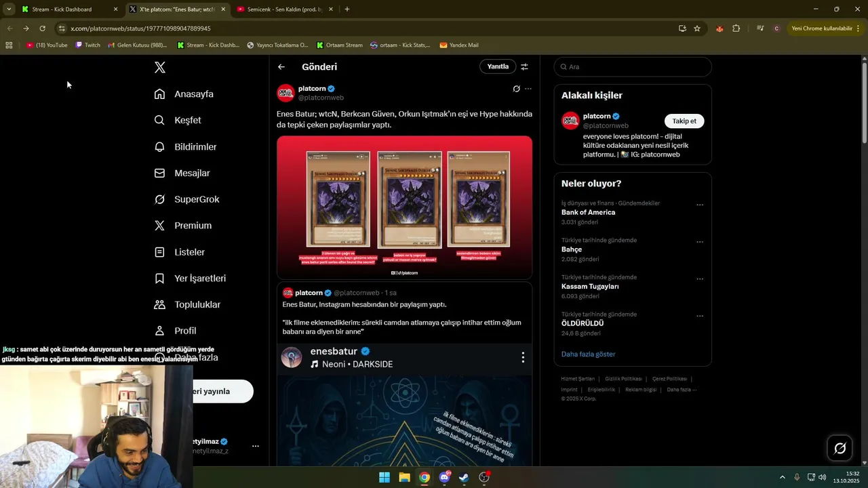Switch to Stream - Kick Dashboard tab

click(71, 9)
